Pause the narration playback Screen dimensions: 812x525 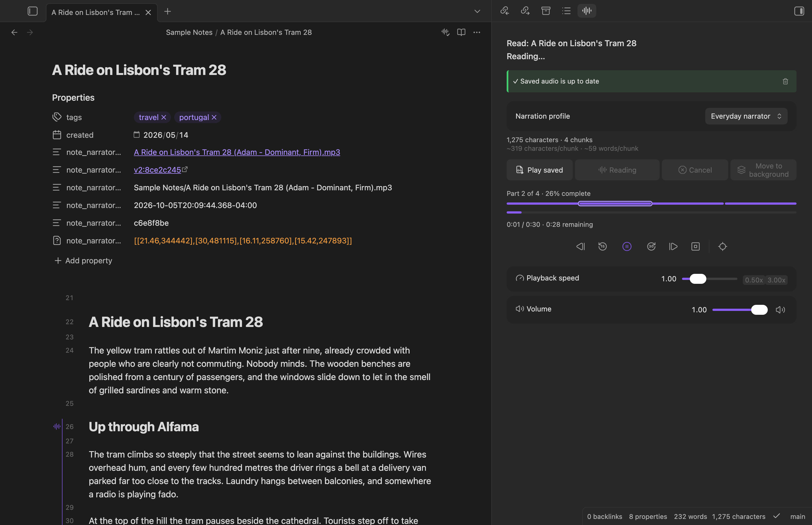627,246
